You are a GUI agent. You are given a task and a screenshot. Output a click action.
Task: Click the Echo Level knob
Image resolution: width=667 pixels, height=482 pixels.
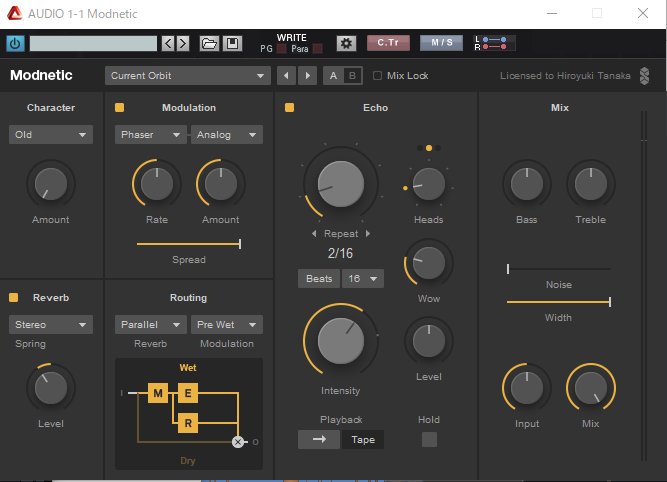[429, 341]
